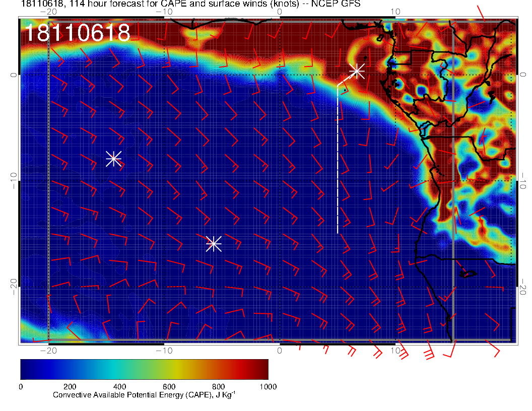Image resolution: width=532 pixels, height=411 pixels.
Task: Click the 600 tick label under the colorbar
Action: pyautogui.click(x=169, y=386)
